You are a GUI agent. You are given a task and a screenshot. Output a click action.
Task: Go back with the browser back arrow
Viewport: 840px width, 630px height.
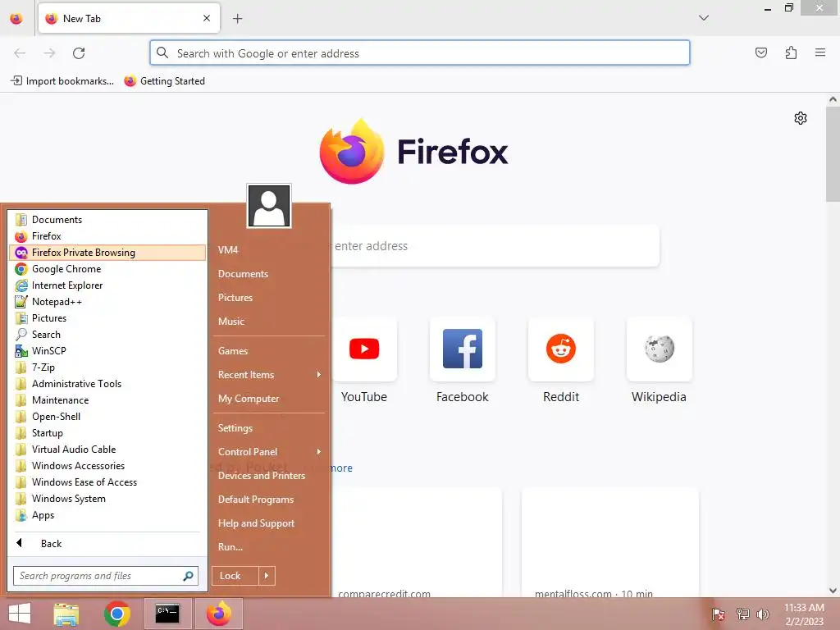coord(20,53)
